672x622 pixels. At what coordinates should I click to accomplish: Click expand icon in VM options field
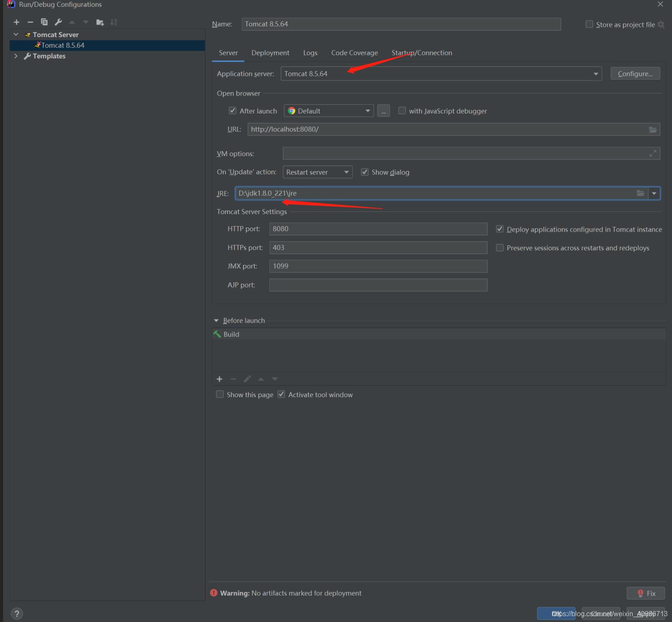[652, 154]
